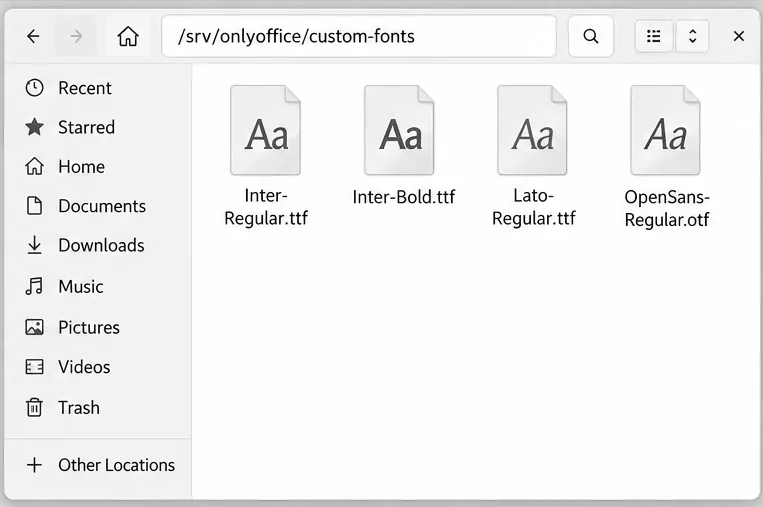Screen dimensions: 763x507
Task: Open Pictures in the sidebar
Action: [x=98, y=327]
